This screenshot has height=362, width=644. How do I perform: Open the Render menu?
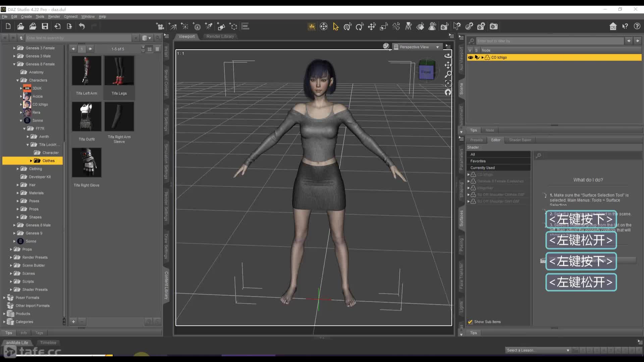point(54,16)
